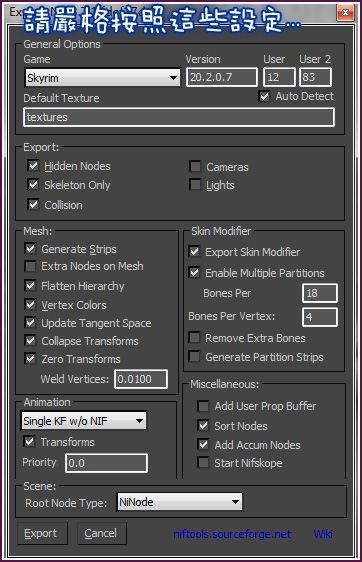Click the Export button
Image resolution: width=362 pixels, height=562 pixels.
tap(42, 533)
